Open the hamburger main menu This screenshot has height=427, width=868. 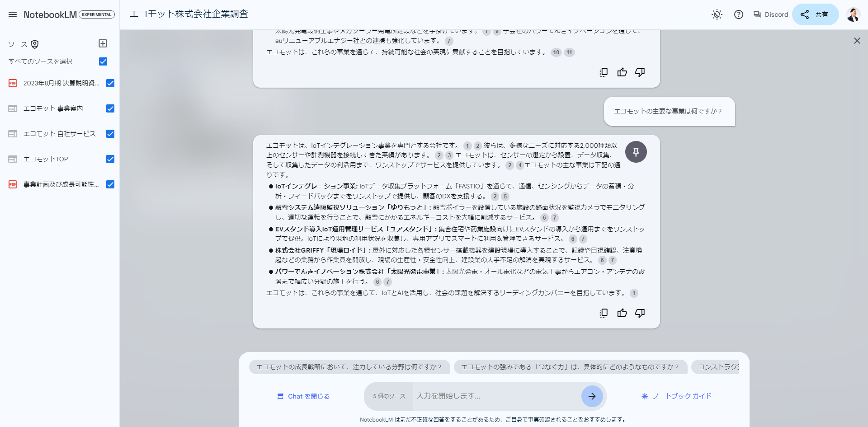(x=13, y=14)
